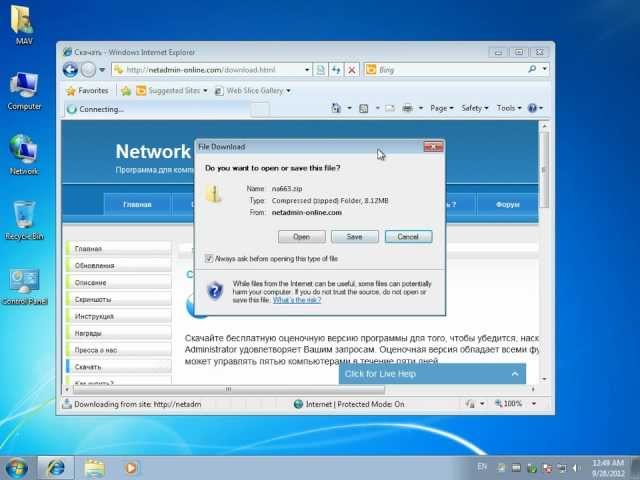Expand the Home button dropdown arrow
640x480 pixels.
(349, 108)
